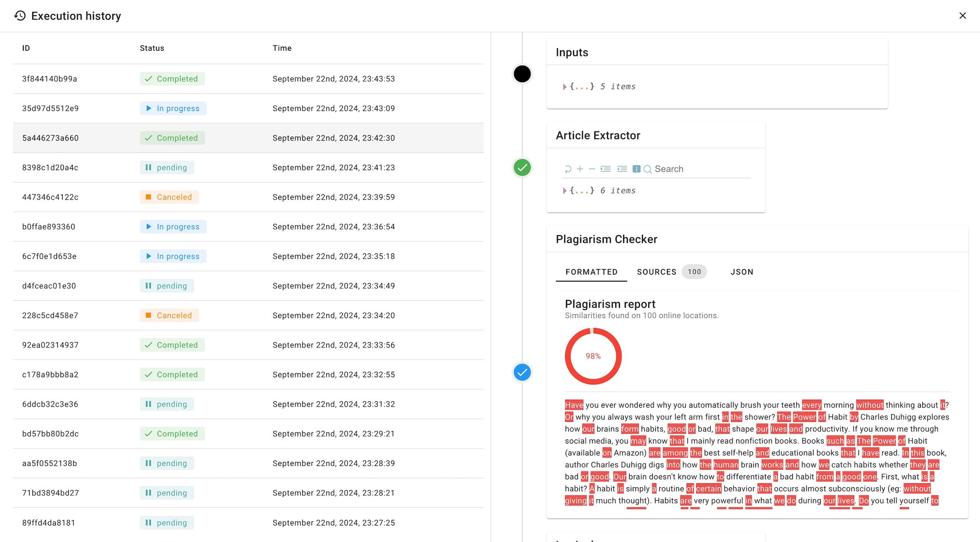
Task: Click the refresh icon in Article Extractor toolbar
Action: [x=568, y=168]
